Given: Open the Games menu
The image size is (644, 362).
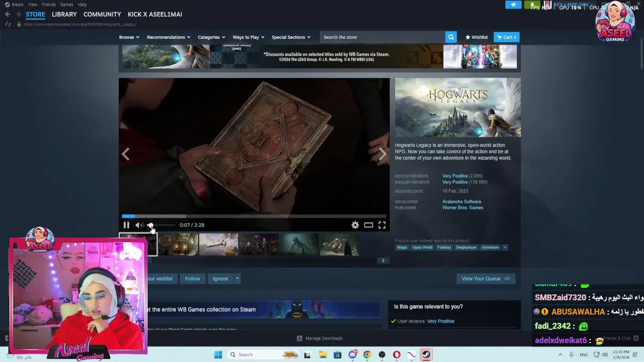Looking at the screenshot, I should tap(67, 5).
